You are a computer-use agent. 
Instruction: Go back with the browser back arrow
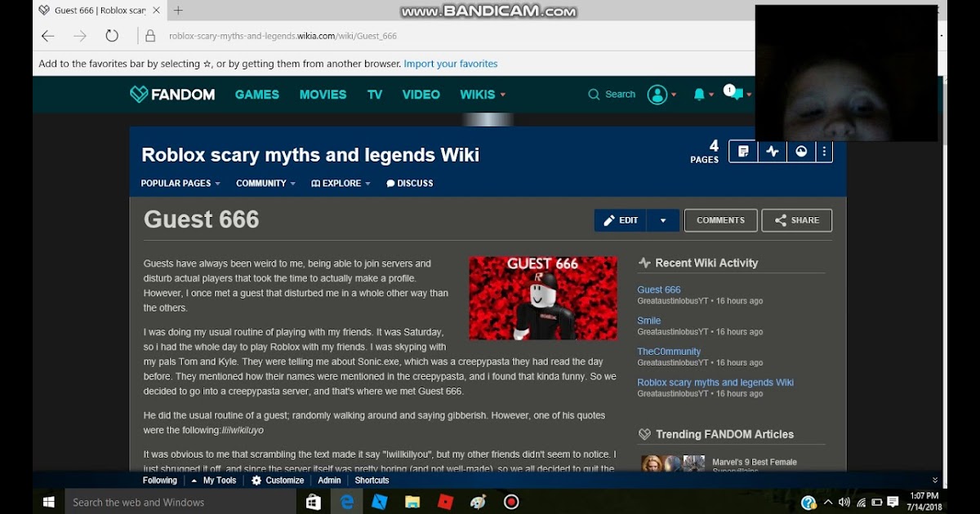pos(48,36)
